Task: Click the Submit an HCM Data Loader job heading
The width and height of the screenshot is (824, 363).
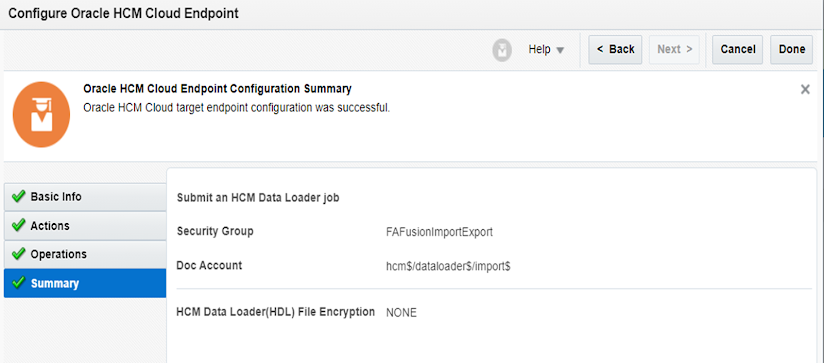Action: click(258, 198)
